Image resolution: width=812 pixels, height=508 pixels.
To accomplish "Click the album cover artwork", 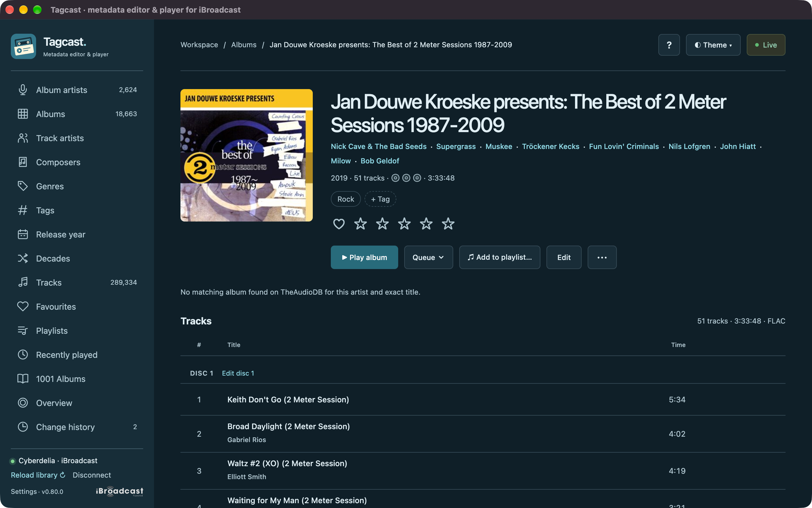I will (246, 155).
